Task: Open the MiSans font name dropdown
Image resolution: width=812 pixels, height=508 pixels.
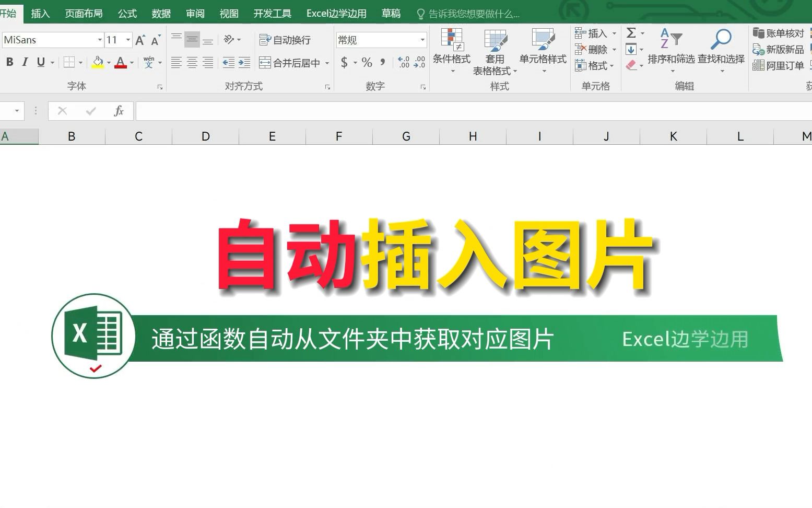Action: 100,40
